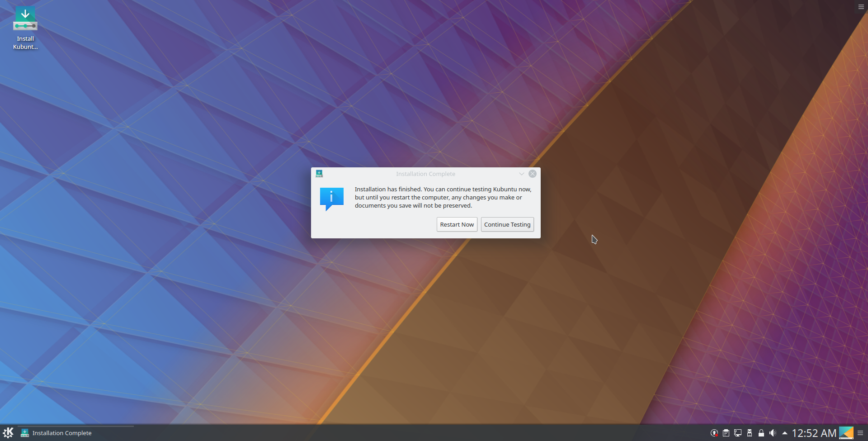Click the Installation Complete title bar text
Screen dimensions: 868x441
pyautogui.click(x=425, y=174)
